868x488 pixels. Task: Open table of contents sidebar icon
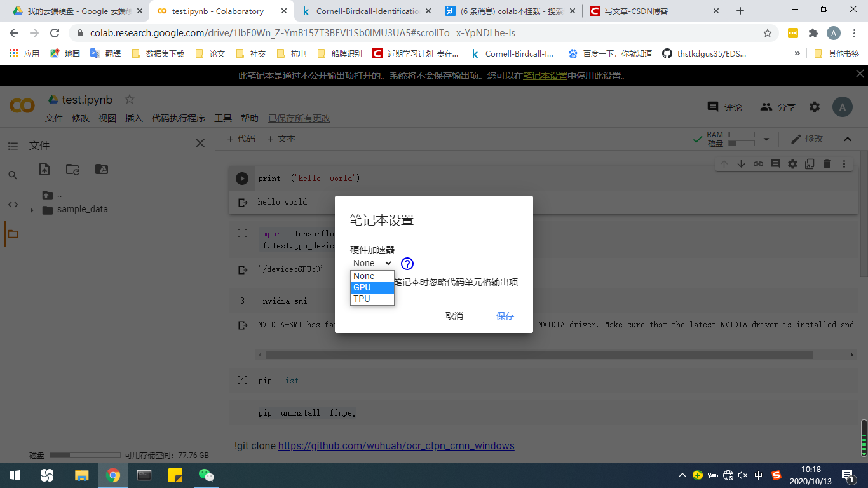click(13, 146)
